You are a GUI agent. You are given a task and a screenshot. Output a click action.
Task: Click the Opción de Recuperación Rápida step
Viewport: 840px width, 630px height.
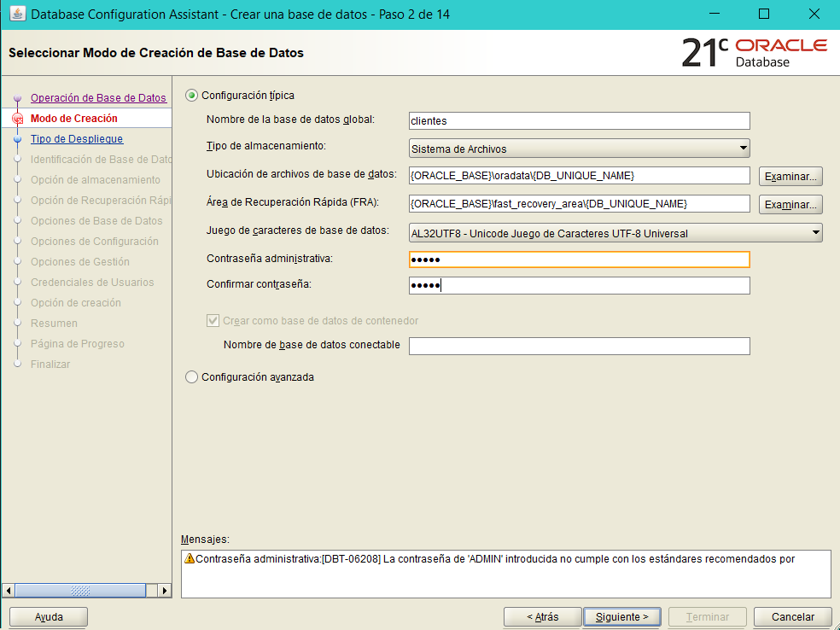tap(101, 201)
